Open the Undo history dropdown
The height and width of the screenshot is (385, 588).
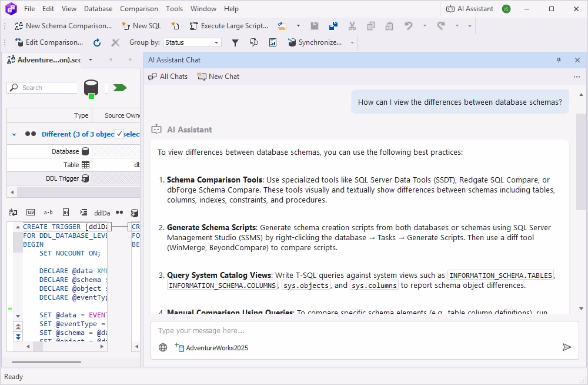pos(425,26)
